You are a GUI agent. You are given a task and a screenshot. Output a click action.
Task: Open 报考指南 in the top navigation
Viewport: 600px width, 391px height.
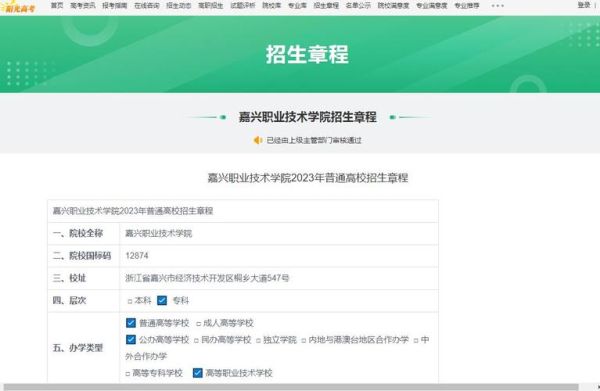pos(115,5)
